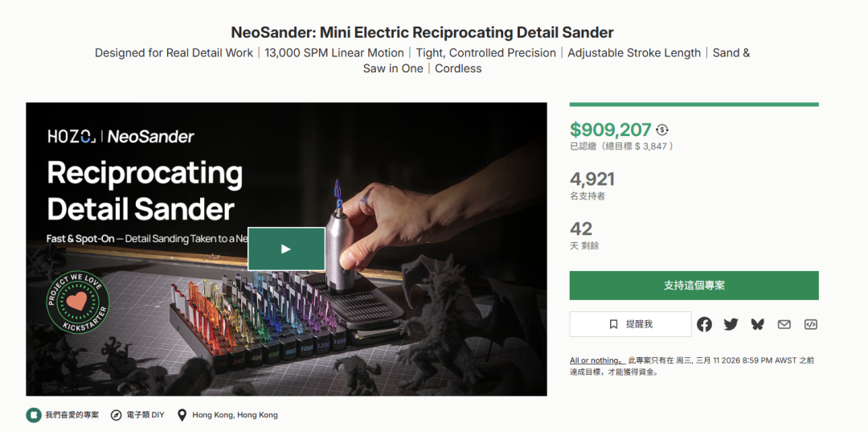Click the HOZO NeoSander logo in video

(121, 137)
